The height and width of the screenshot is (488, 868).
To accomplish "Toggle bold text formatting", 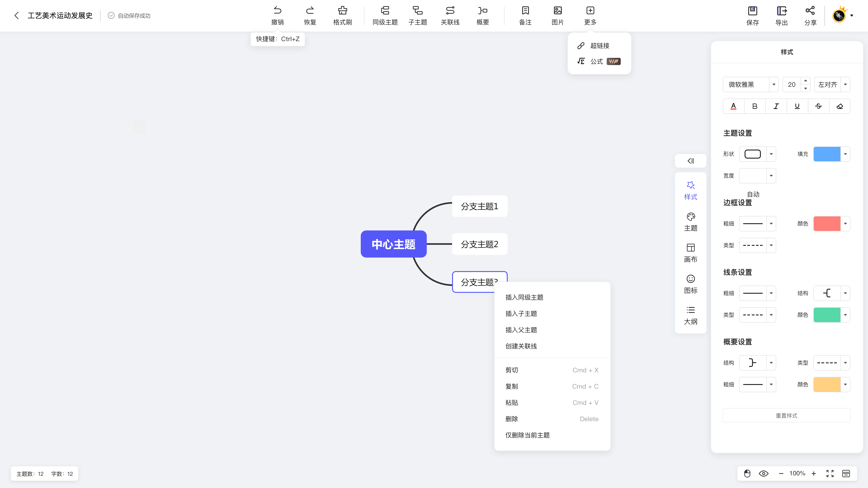I will coord(755,106).
